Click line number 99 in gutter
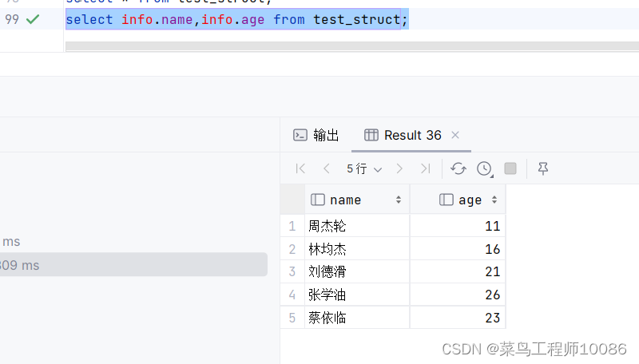 coord(12,19)
